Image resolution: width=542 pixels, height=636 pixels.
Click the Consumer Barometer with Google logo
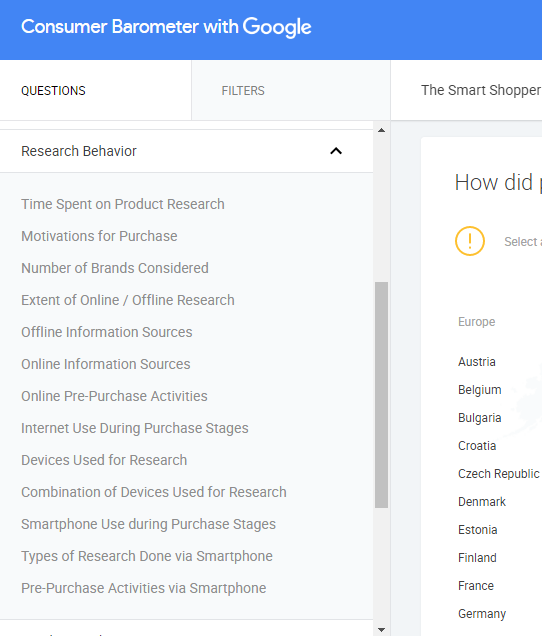pos(166,27)
